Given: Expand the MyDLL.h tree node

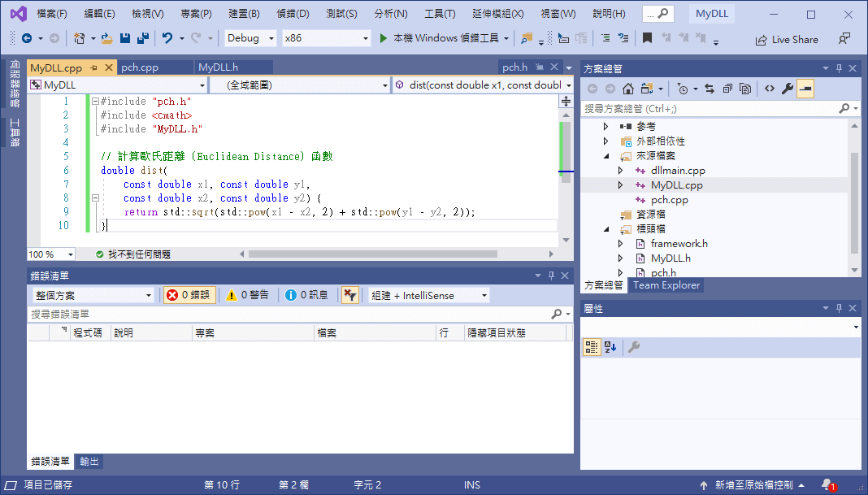Looking at the screenshot, I should pos(620,258).
